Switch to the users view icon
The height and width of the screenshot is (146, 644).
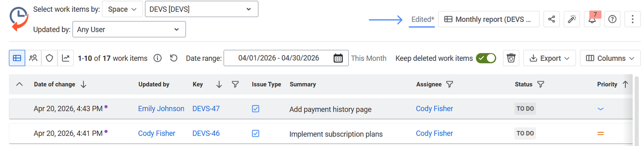[33, 58]
